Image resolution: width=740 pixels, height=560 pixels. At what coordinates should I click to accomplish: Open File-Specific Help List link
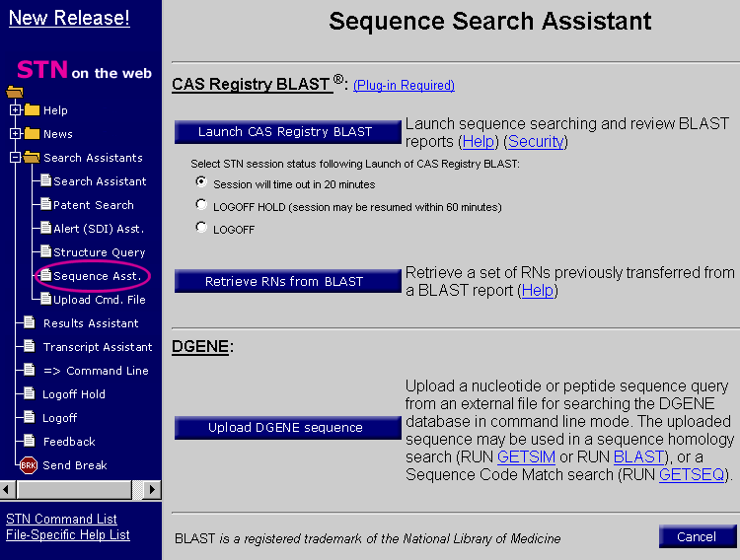[67, 534]
